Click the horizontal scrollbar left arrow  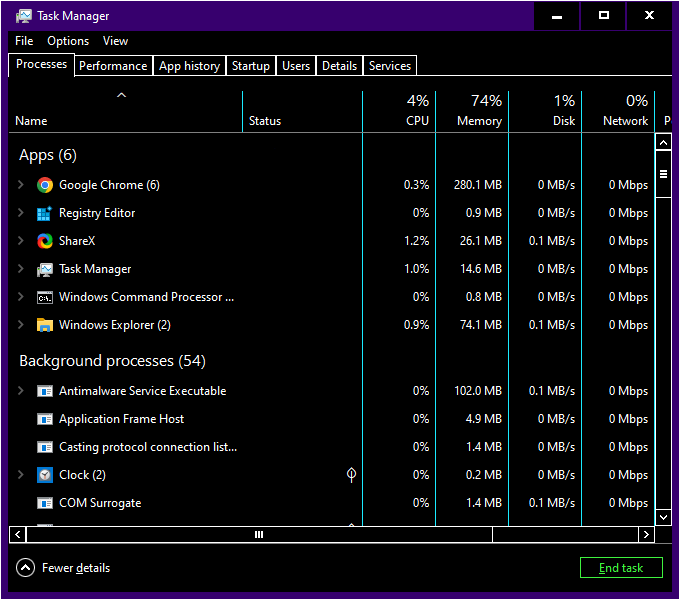pos(17,535)
